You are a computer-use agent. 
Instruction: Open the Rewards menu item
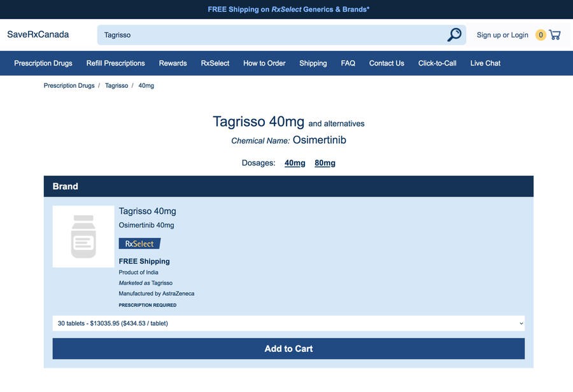173,63
